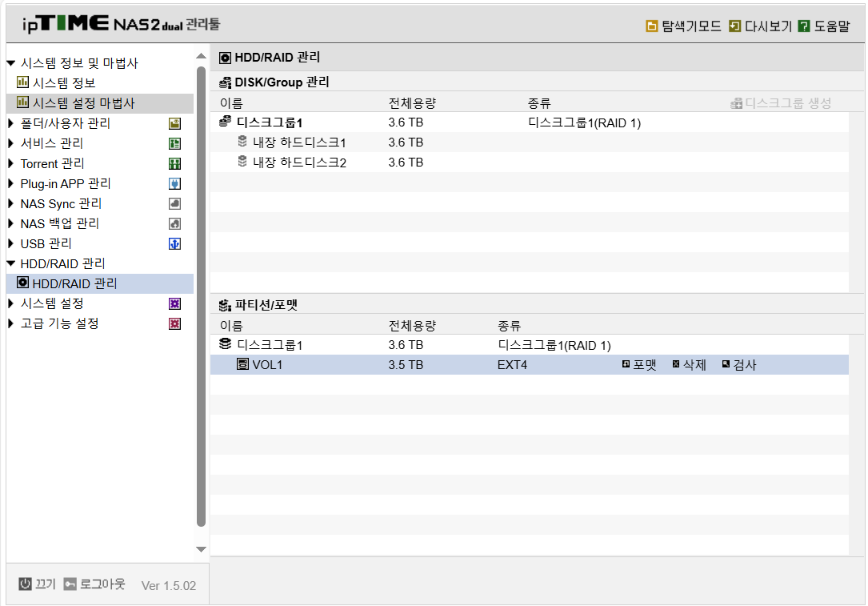Collapse the 시스템 정보 및 마법사 section
The width and height of the screenshot is (868, 606).
[10, 63]
